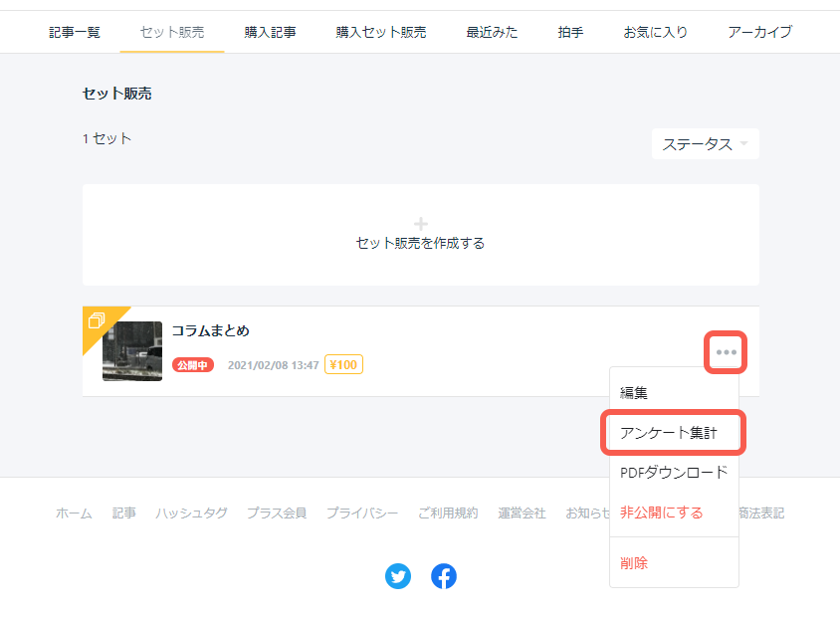Click the 公開中 status badge
Image resolution: width=840 pixels, height=617 pixels.
(193, 365)
